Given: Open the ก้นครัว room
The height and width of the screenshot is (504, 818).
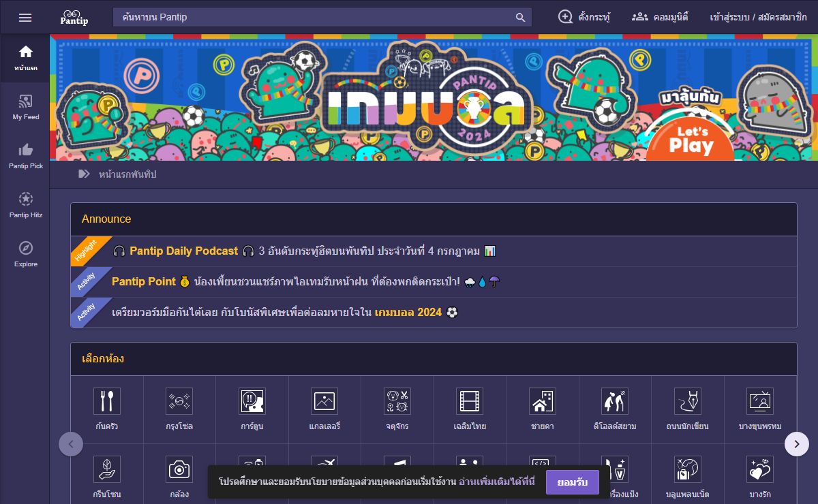Looking at the screenshot, I should (107, 409).
